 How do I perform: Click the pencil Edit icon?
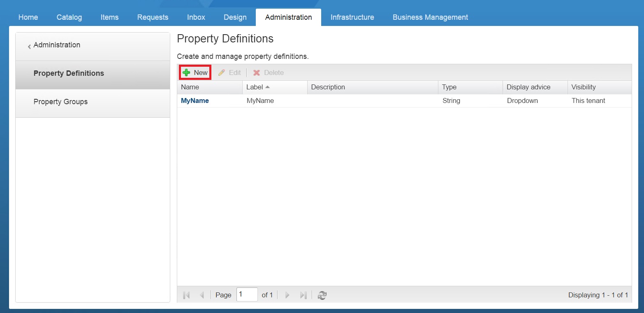point(222,72)
